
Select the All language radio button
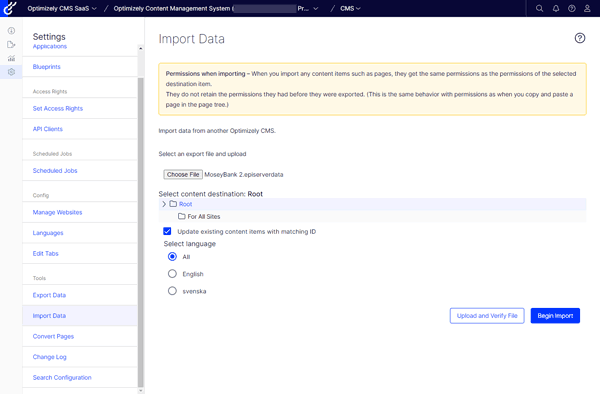172,257
